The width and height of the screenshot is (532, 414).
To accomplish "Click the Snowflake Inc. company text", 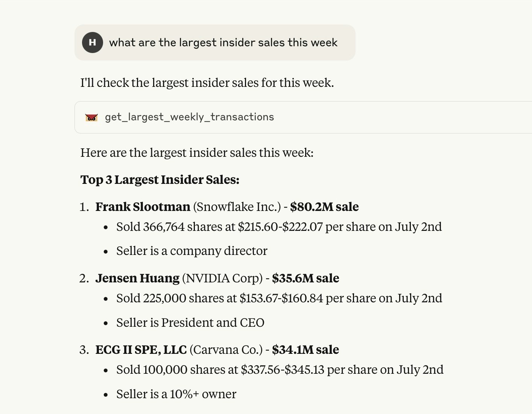I will point(237,207).
